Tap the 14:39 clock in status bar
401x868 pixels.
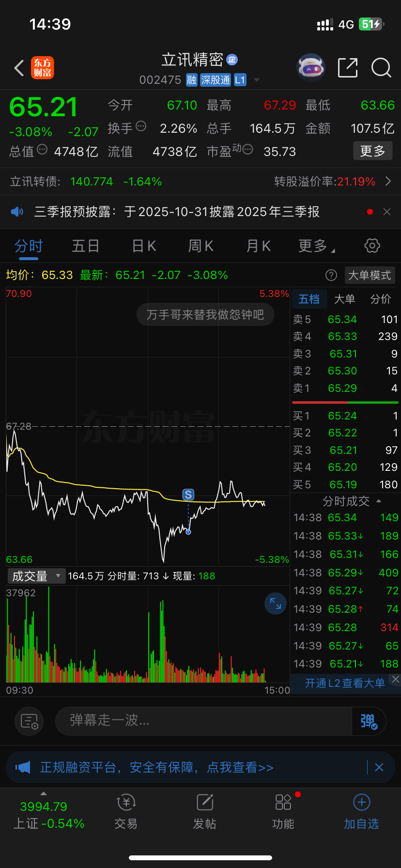(50, 24)
